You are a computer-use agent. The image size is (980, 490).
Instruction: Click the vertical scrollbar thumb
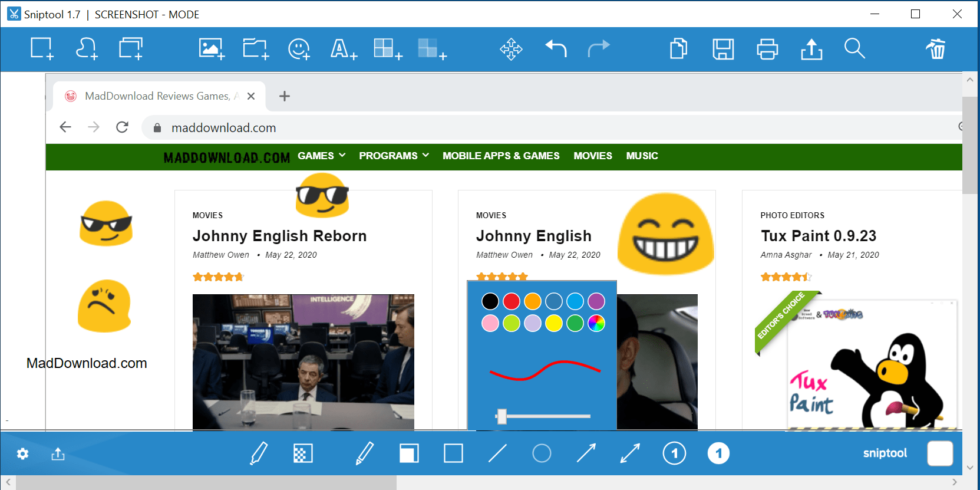[x=970, y=145]
